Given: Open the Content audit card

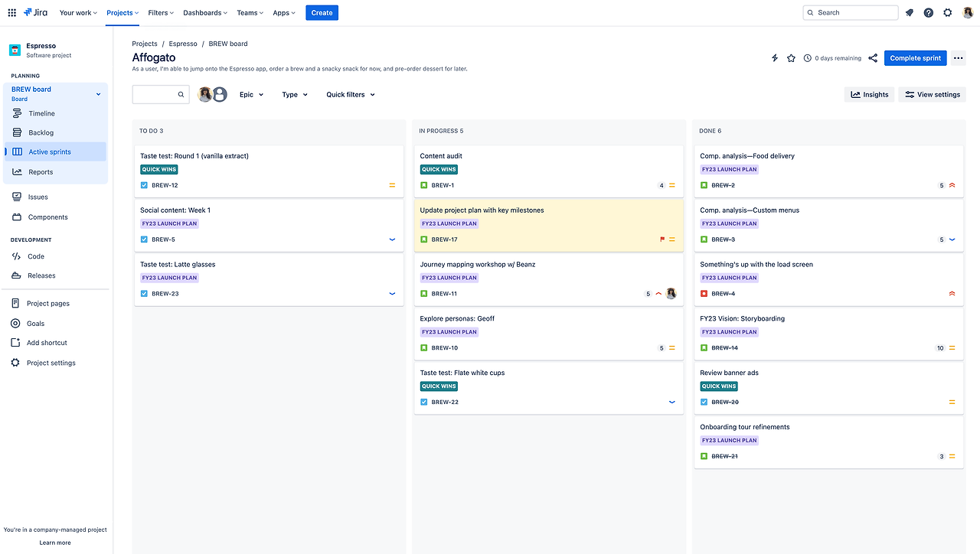Looking at the screenshot, I should (x=549, y=171).
